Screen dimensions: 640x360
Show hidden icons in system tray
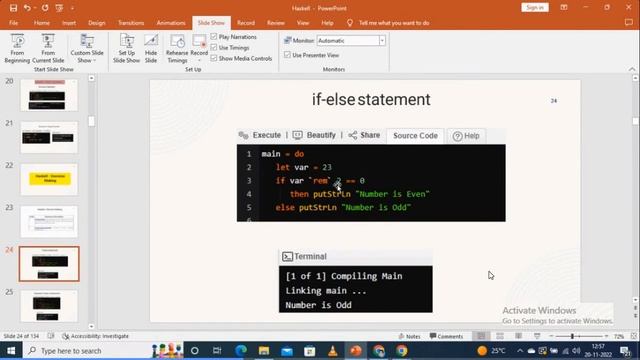[520, 351]
